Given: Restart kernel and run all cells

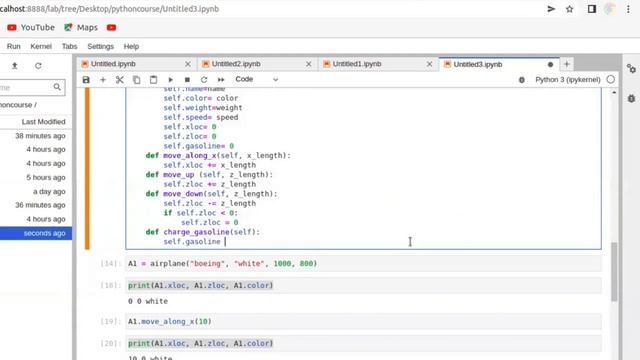Looking at the screenshot, I should (221, 80).
